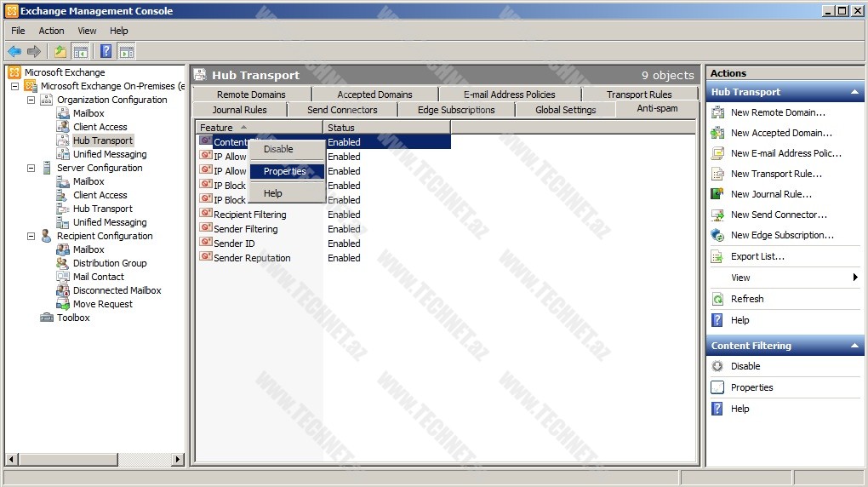Image resolution: width=868 pixels, height=487 pixels.
Task: Choose Properties from the context menu
Action: [x=285, y=171]
